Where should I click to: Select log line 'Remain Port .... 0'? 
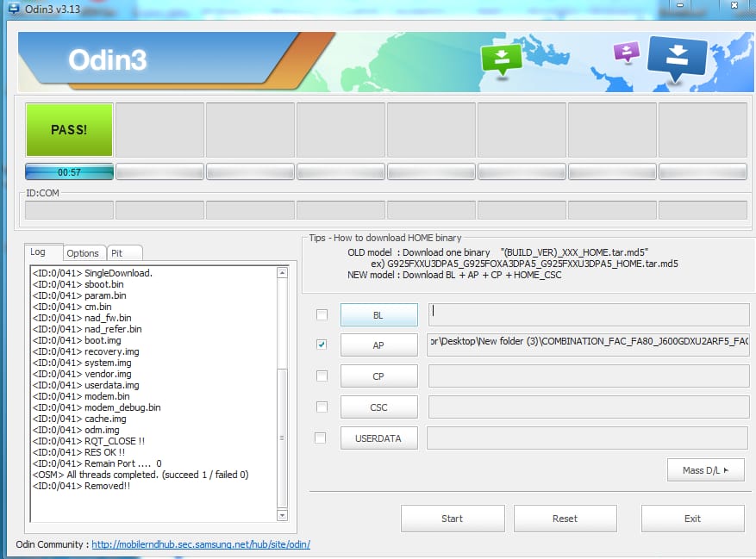click(97, 463)
